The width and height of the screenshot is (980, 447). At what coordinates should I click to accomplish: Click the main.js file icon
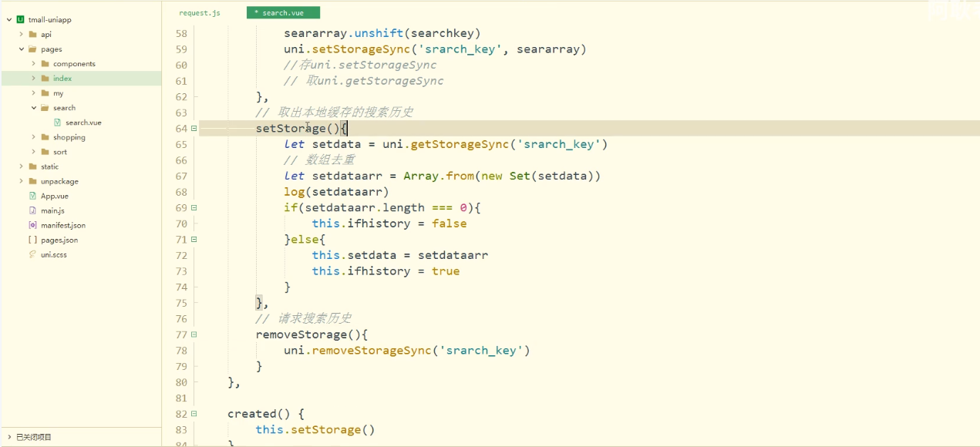tap(32, 210)
